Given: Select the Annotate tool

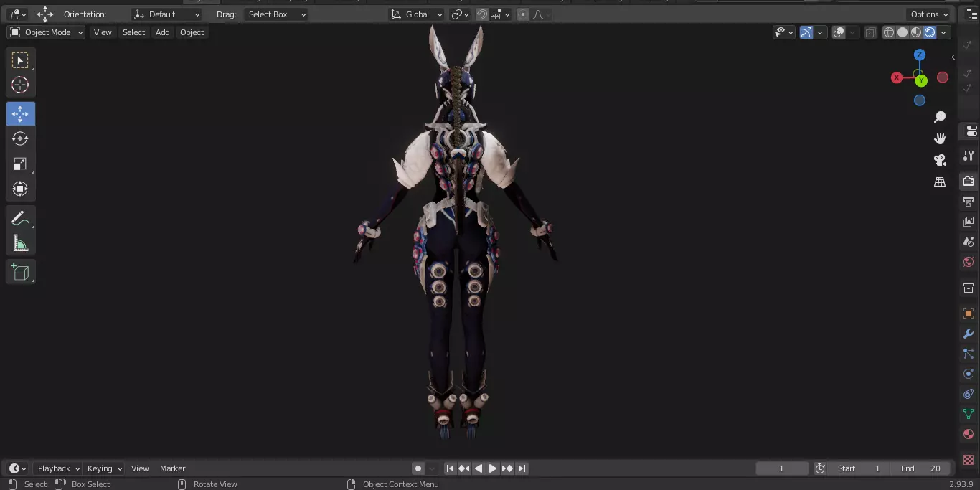Looking at the screenshot, I should 20,218.
